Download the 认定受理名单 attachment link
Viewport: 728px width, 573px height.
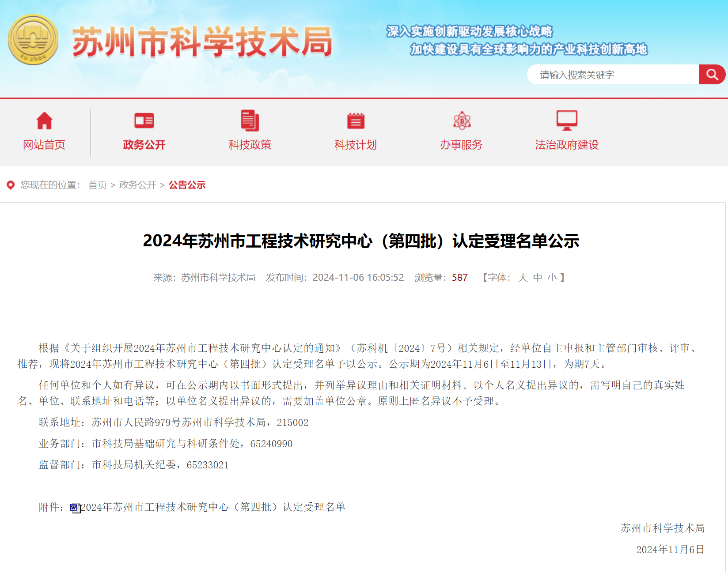pyautogui.click(x=213, y=507)
